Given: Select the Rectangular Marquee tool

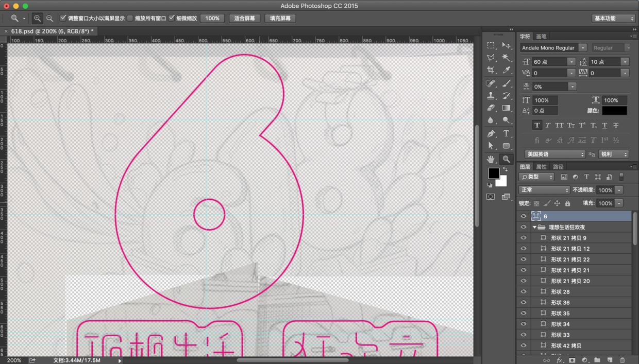Looking at the screenshot, I should pyautogui.click(x=491, y=45).
